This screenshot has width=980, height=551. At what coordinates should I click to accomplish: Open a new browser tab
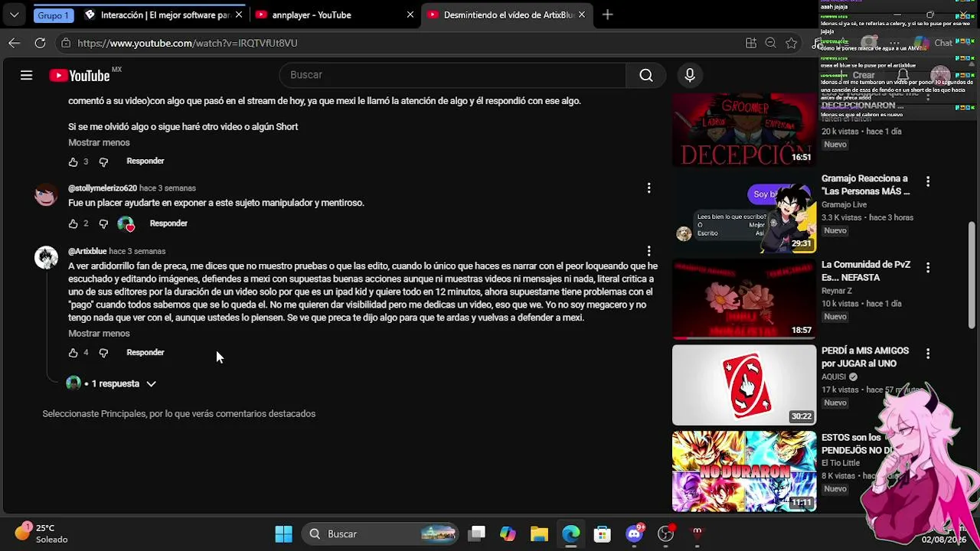point(607,15)
